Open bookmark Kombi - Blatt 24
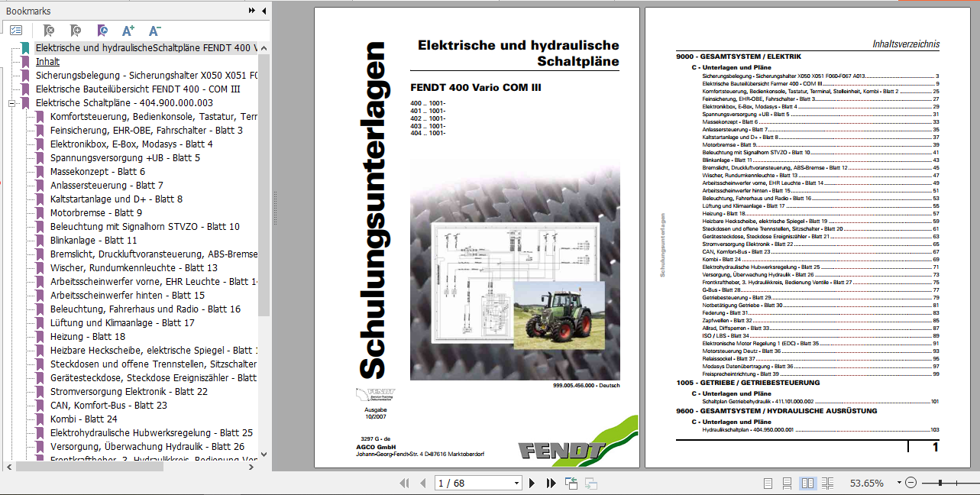This screenshot has height=495, width=980. pos(83,419)
